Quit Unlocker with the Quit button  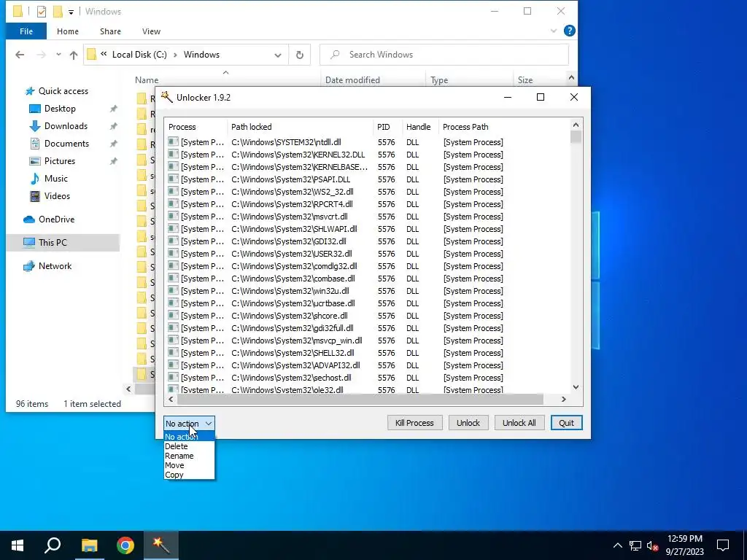tap(566, 423)
